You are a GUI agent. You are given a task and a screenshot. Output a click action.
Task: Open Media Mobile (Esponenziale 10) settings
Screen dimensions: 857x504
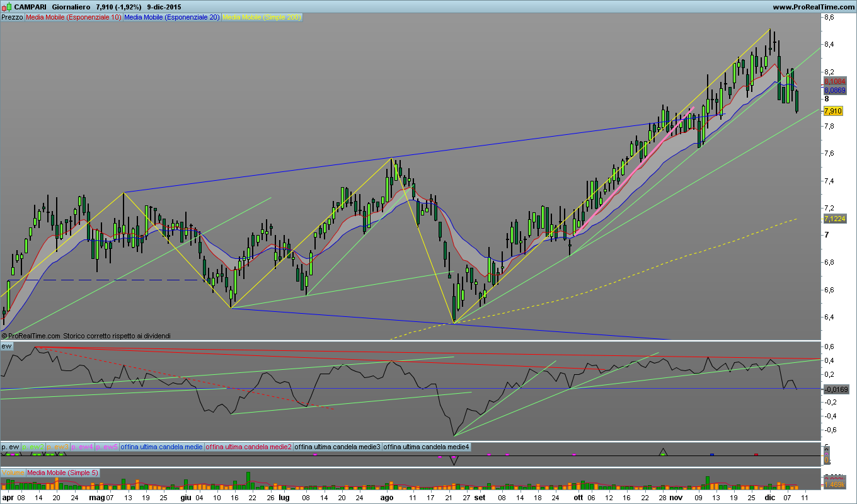[x=73, y=18]
